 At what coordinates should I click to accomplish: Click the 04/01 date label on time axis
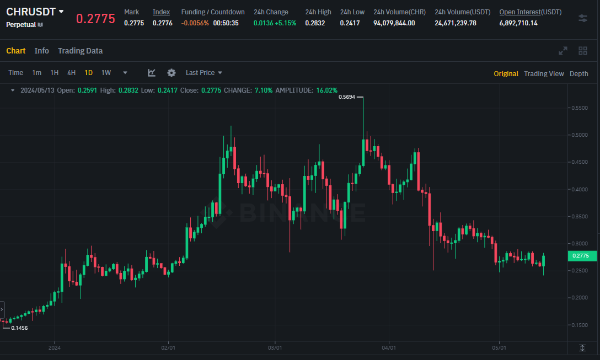coord(389,348)
